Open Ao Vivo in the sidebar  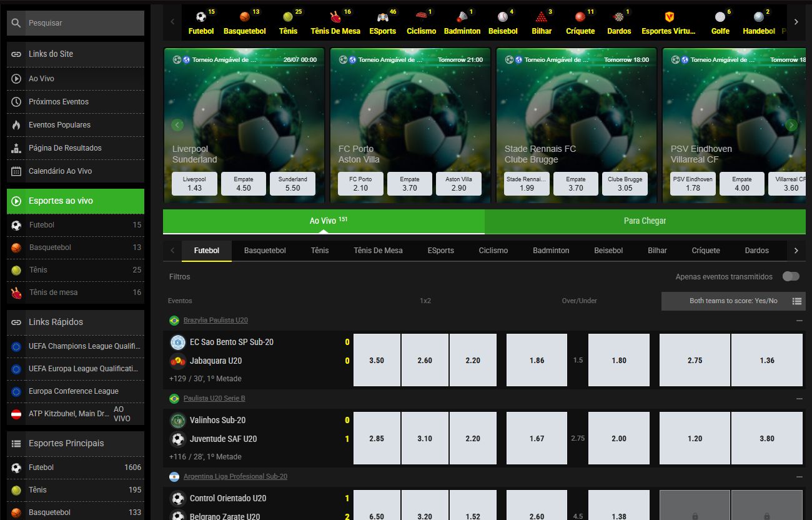[76, 79]
